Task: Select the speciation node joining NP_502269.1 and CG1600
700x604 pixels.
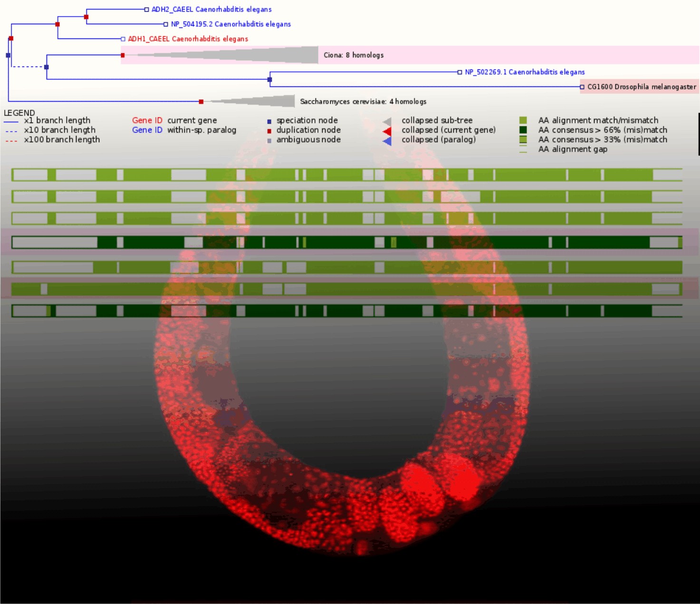Action: 269,79
